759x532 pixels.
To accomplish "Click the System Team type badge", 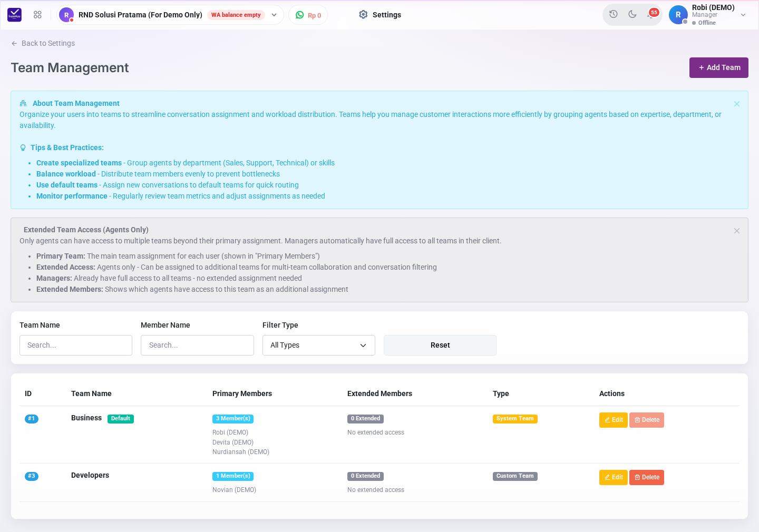I will pos(515,419).
